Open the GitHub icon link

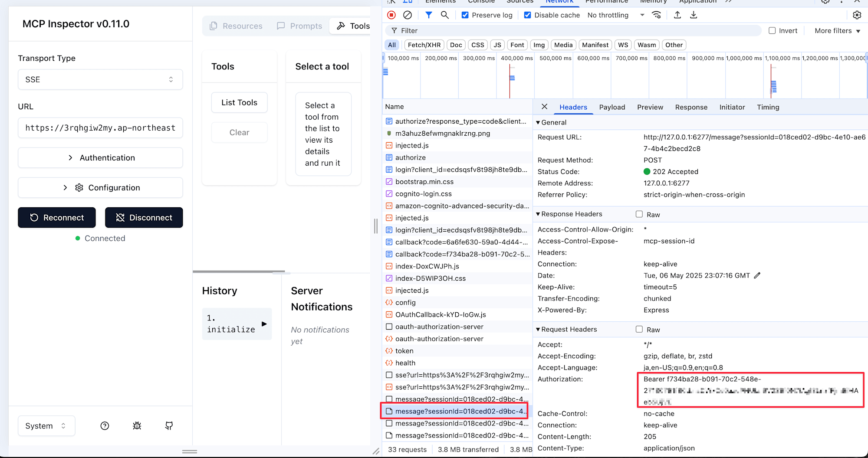point(169,426)
